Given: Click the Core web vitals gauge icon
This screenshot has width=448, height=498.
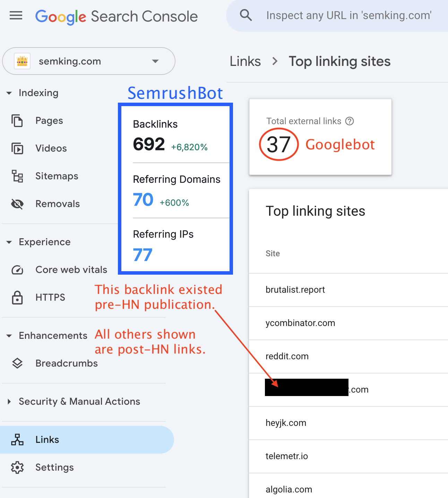Looking at the screenshot, I should point(17,270).
